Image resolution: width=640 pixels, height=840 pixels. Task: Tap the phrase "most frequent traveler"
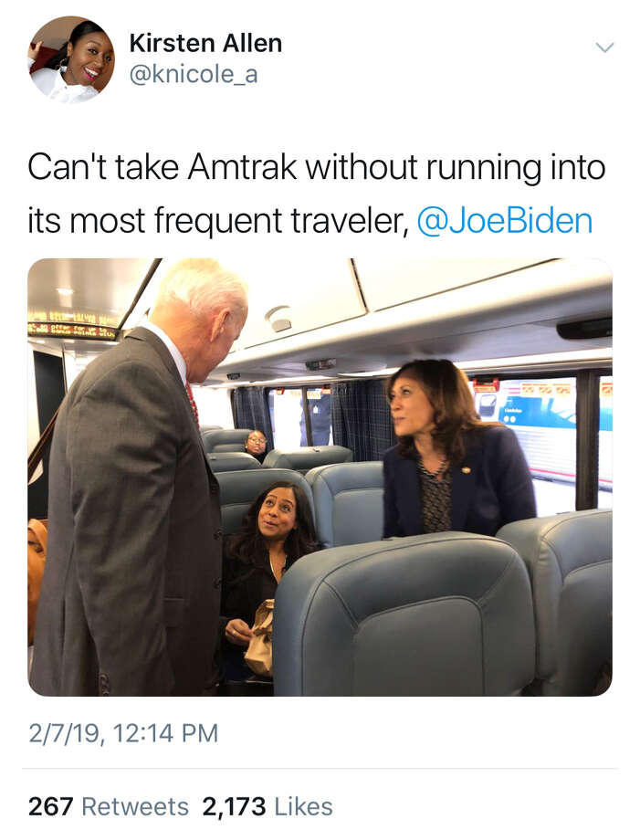point(237,221)
